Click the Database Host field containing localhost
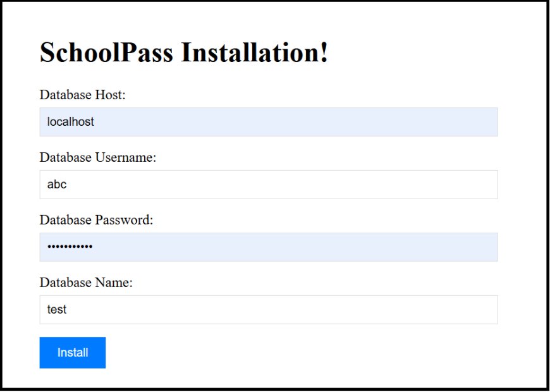550x392 pixels. (269, 122)
